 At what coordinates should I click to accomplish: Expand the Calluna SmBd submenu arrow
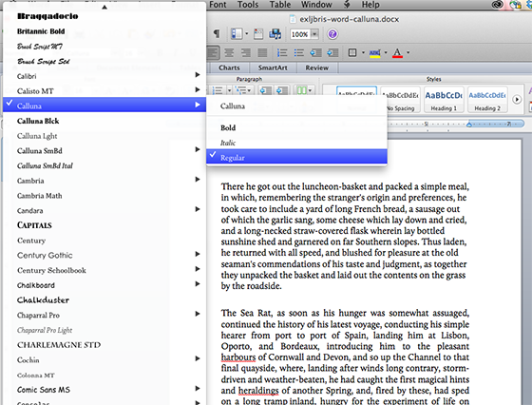click(x=198, y=149)
